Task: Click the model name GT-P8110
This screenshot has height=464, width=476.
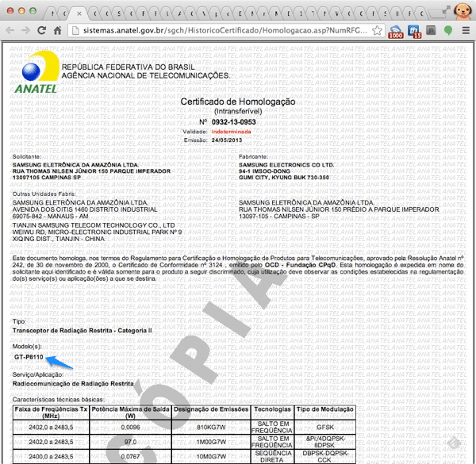Action: coord(29,357)
